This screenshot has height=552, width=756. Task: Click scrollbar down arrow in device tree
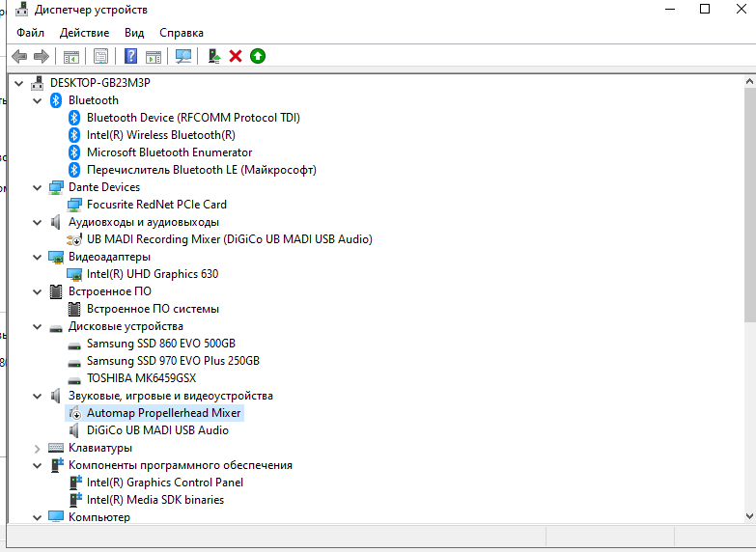point(750,516)
